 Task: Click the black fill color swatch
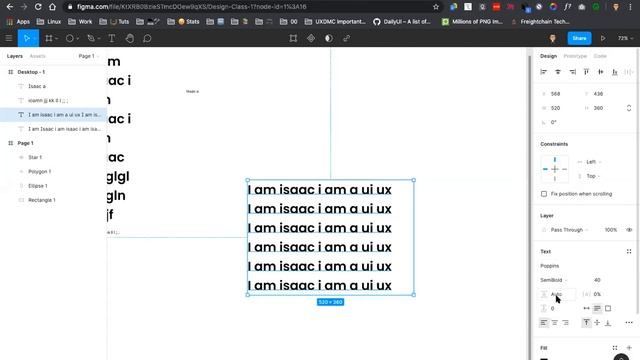pos(544,358)
